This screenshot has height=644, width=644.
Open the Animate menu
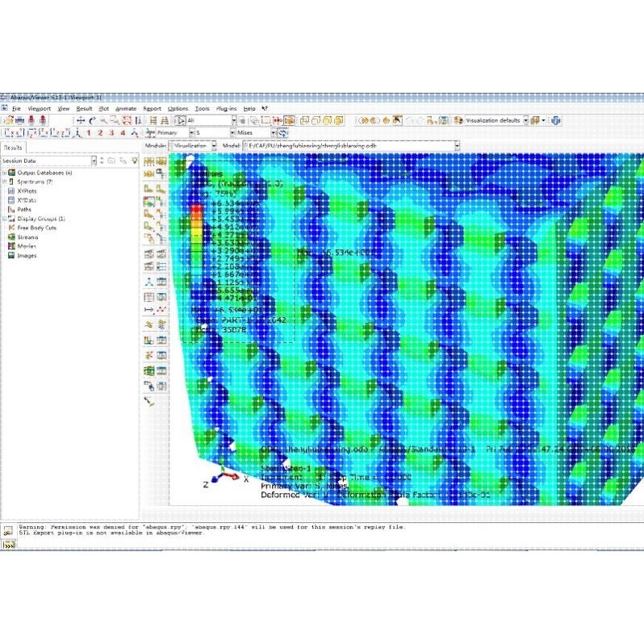tap(126, 108)
